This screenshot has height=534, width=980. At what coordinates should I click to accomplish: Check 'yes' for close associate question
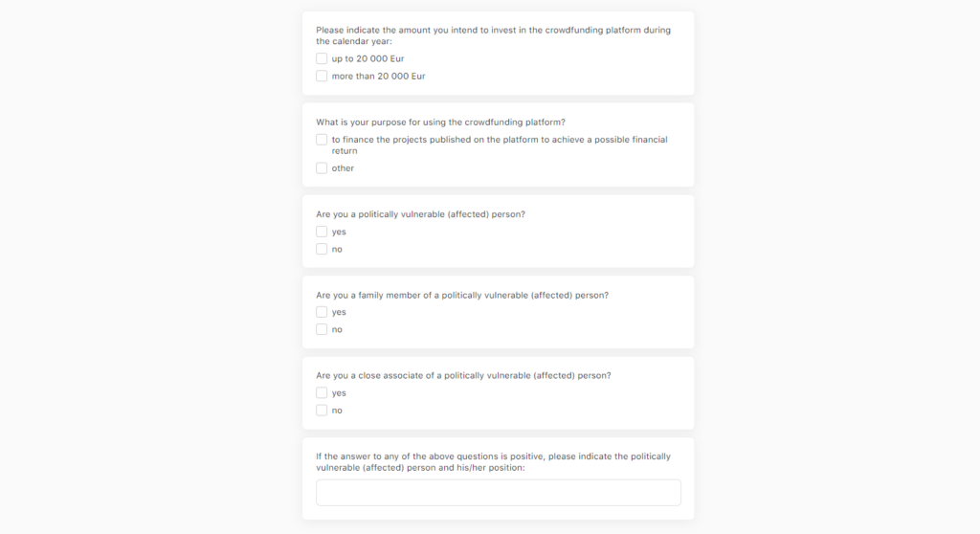pyautogui.click(x=322, y=392)
